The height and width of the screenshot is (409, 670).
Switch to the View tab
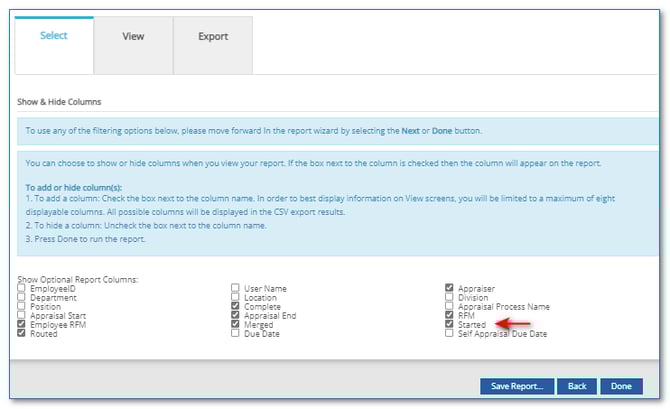(133, 36)
